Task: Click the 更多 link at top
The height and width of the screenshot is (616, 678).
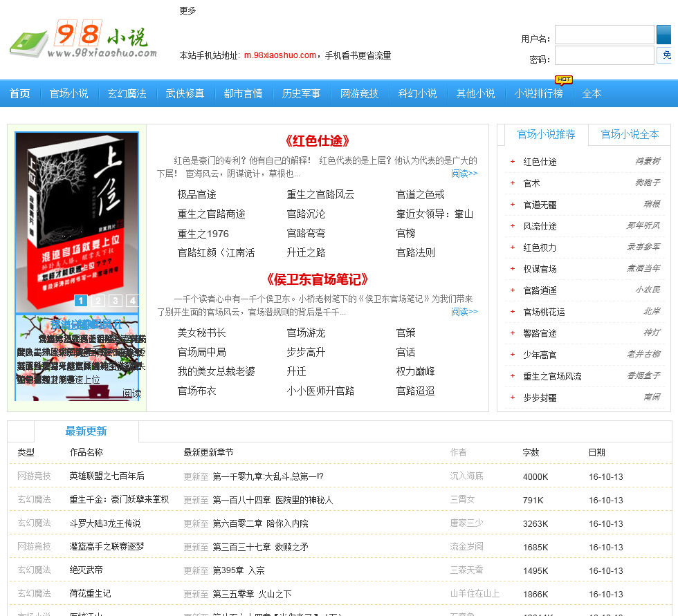Action: coord(187,10)
